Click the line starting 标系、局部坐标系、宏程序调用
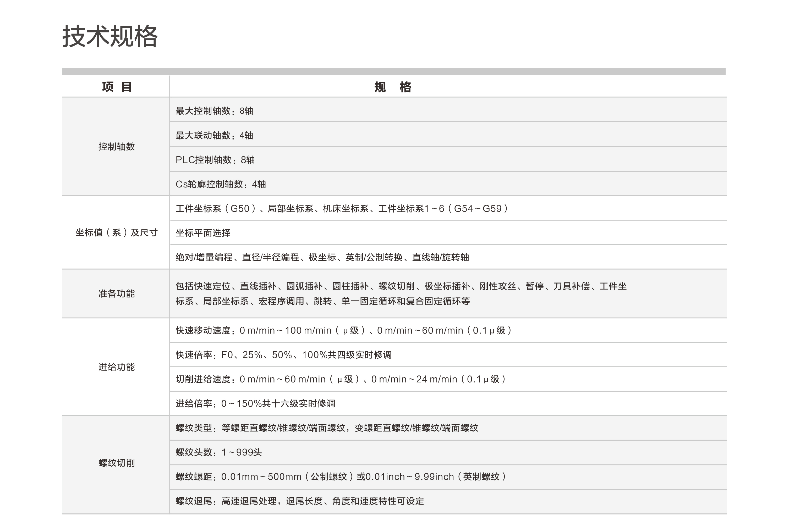The height and width of the screenshot is (532, 789). tap(322, 301)
